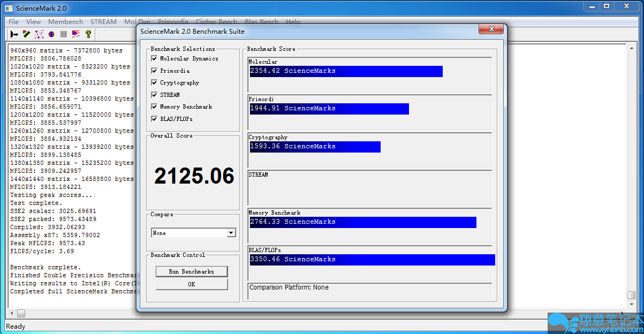Toggle the STREAM benchmark checkbox
Screen dimensions: 644x334
[154, 95]
